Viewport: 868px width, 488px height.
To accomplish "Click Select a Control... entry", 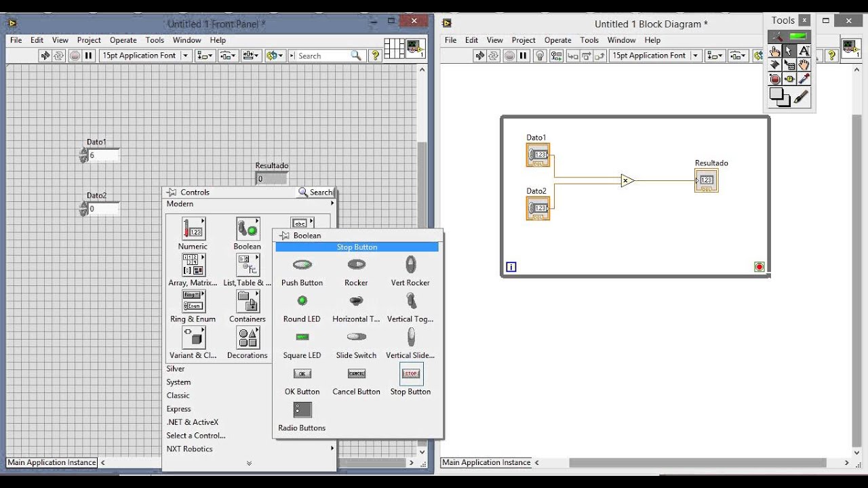I will click(196, 436).
